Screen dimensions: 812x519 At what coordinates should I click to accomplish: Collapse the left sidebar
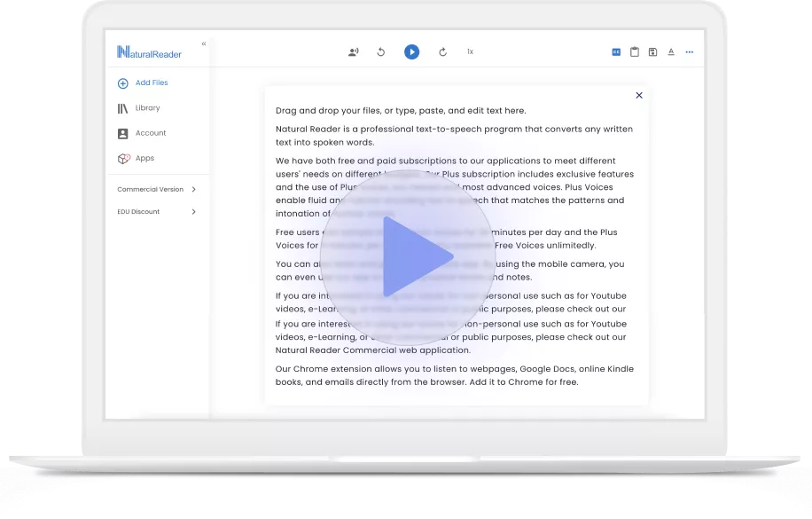coord(203,43)
